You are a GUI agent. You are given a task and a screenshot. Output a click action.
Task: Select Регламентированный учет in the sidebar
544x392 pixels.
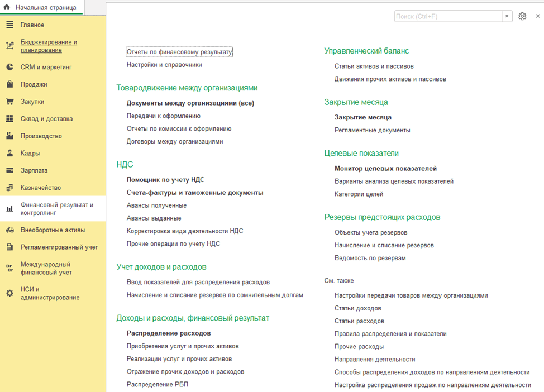tap(59, 247)
